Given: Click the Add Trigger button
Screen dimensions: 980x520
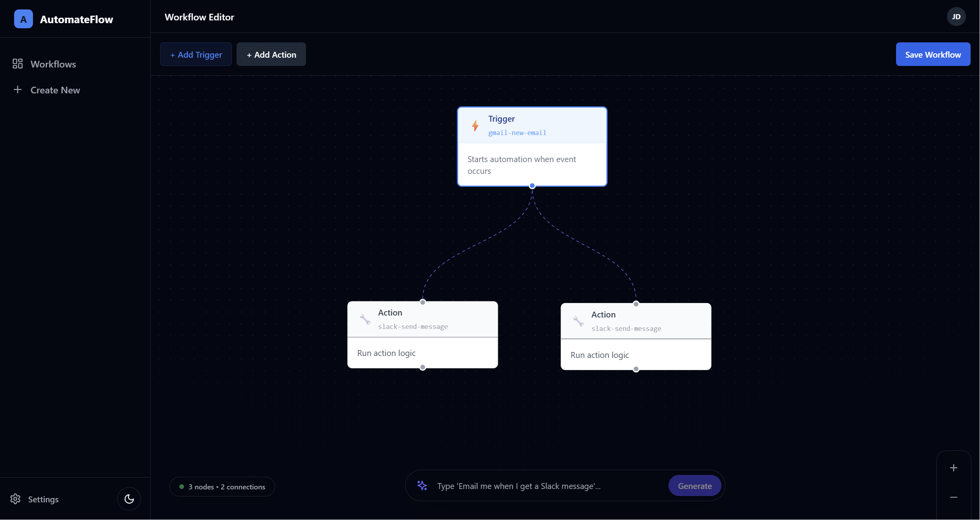Looking at the screenshot, I should [196, 54].
